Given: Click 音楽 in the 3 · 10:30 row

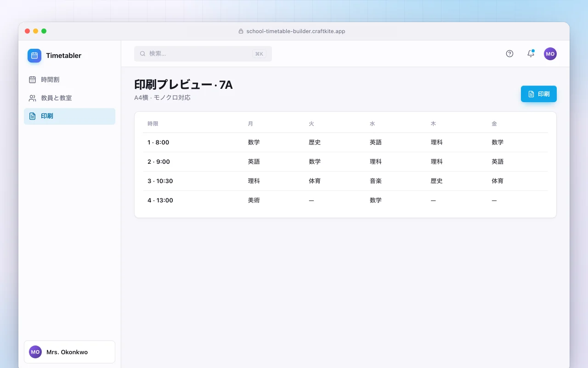Looking at the screenshot, I should (376, 181).
